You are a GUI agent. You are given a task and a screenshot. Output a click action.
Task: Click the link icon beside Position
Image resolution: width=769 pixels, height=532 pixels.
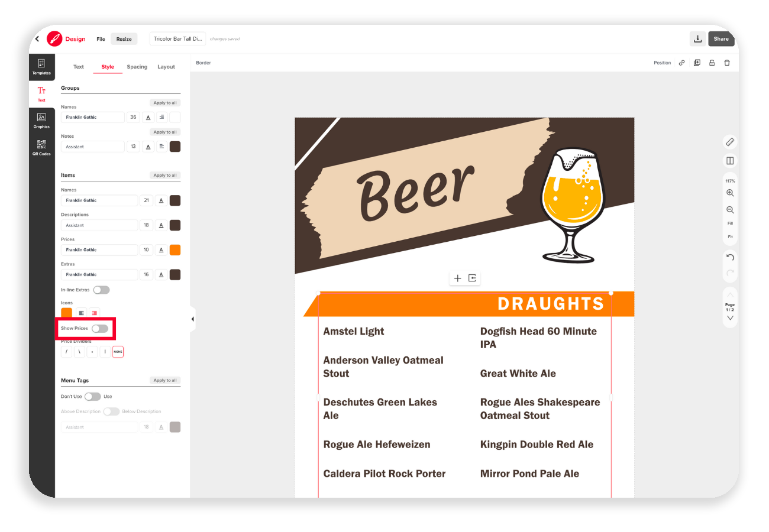682,63
